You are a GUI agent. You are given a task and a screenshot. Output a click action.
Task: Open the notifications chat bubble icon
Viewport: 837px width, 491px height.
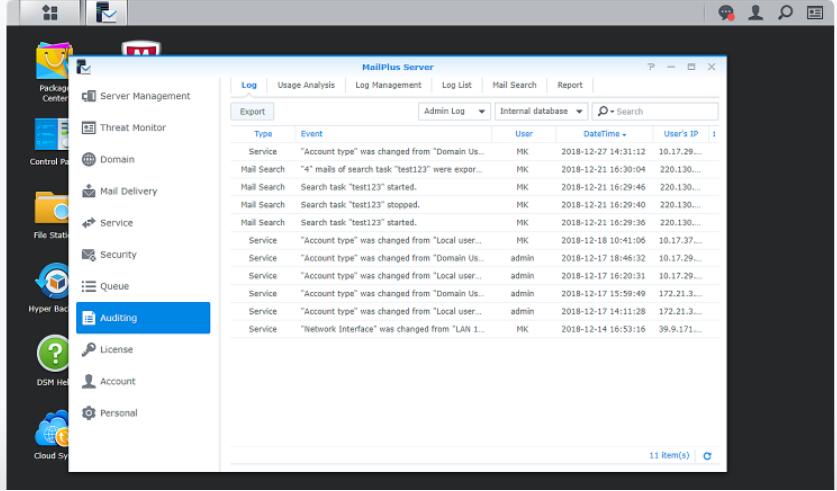[x=726, y=12]
